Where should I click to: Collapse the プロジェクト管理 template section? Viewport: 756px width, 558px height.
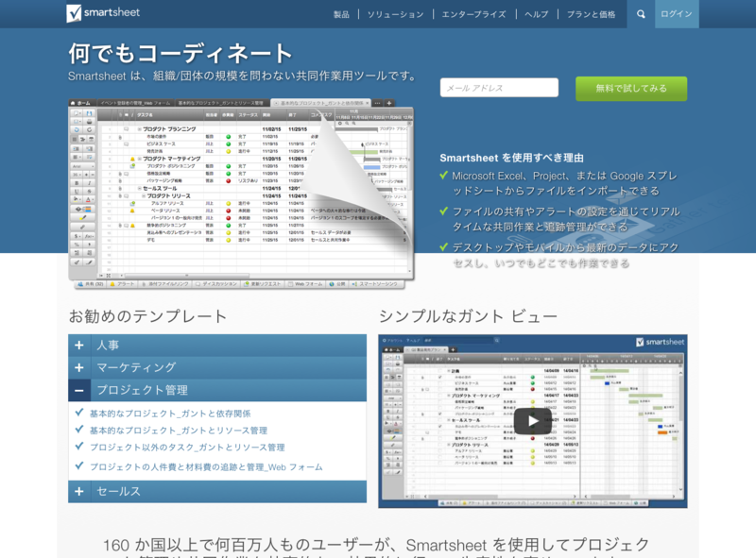point(217,390)
